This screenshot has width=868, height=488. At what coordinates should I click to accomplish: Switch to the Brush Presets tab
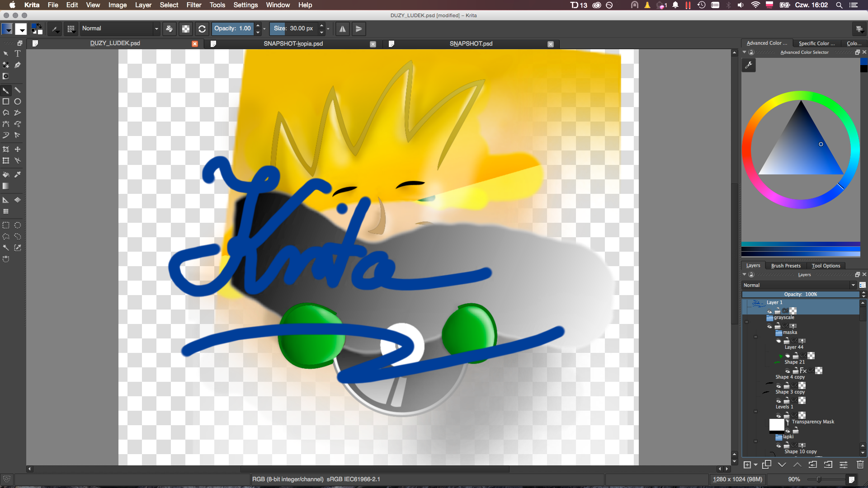[x=786, y=266]
